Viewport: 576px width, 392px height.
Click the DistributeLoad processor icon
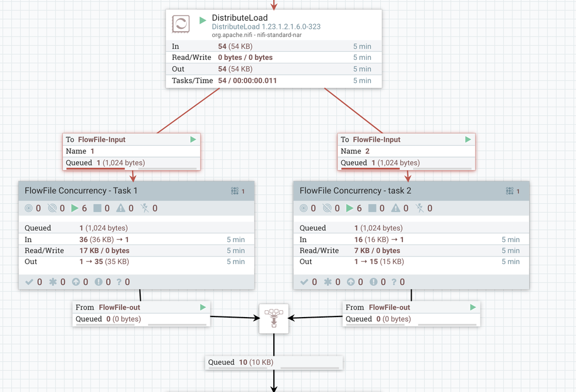(180, 24)
